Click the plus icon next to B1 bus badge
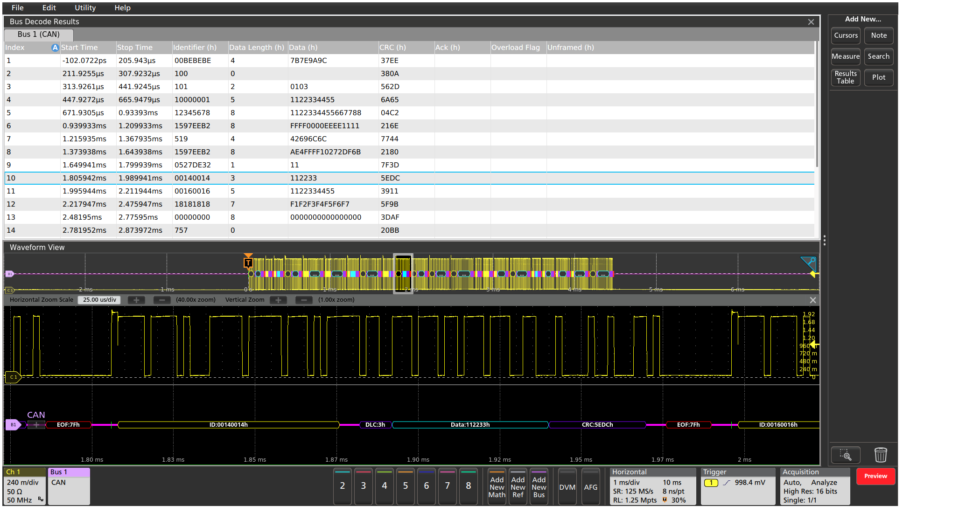Screen dimensions: 980x513 (x=36, y=425)
